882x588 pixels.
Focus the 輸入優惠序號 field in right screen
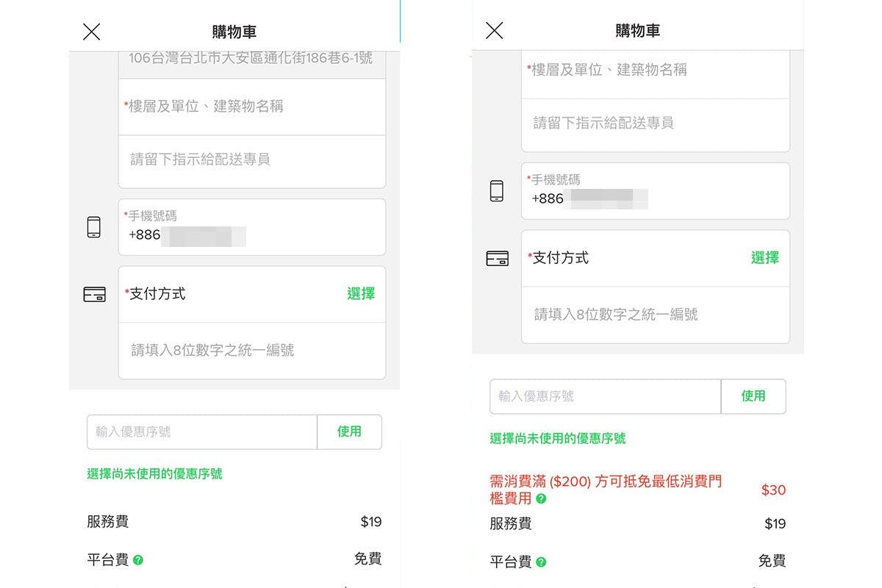click(x=606, y=396)
